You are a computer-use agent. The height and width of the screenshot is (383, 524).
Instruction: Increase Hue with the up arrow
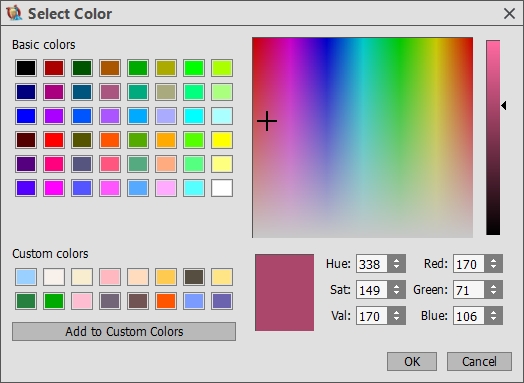[x=396, y=260]
